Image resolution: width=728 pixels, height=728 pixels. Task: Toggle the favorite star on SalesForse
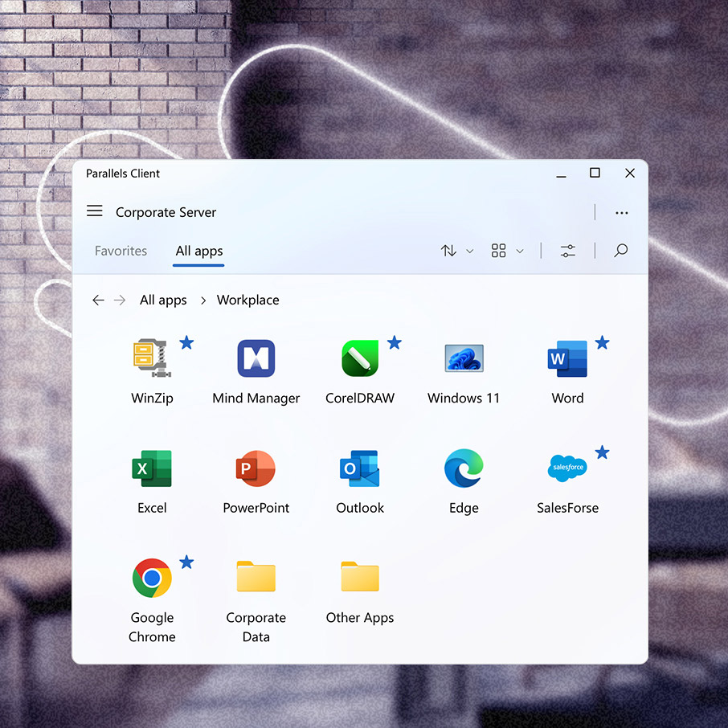pyautogui.click(x=602, y=452)
